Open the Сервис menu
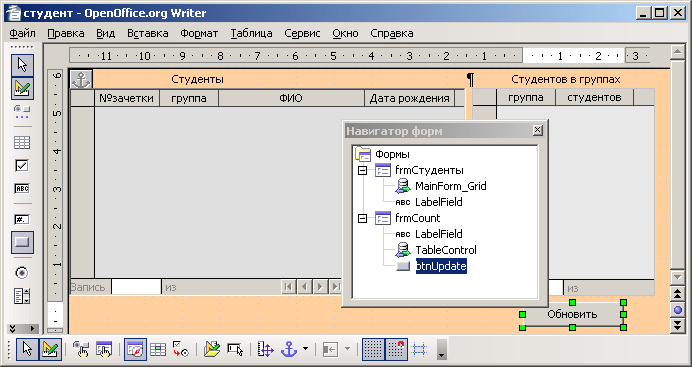Image resolution: width=692 pixels, height=367 pixels. (302, 34)
